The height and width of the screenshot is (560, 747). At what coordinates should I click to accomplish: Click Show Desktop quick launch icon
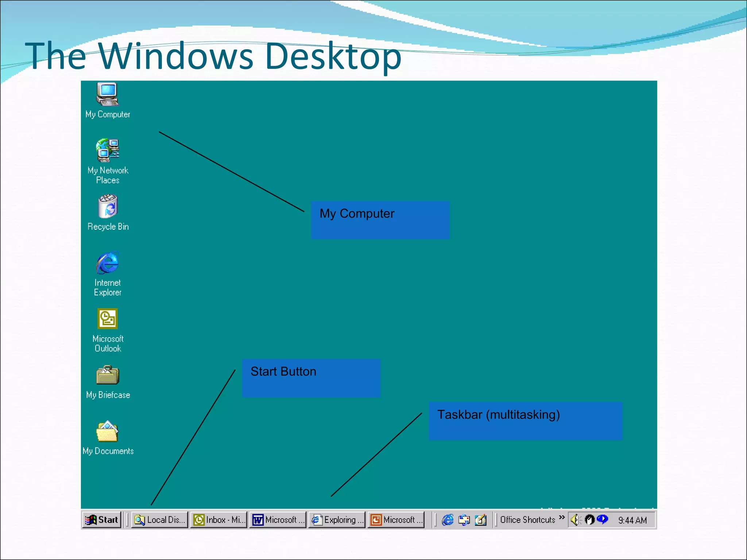481,520
